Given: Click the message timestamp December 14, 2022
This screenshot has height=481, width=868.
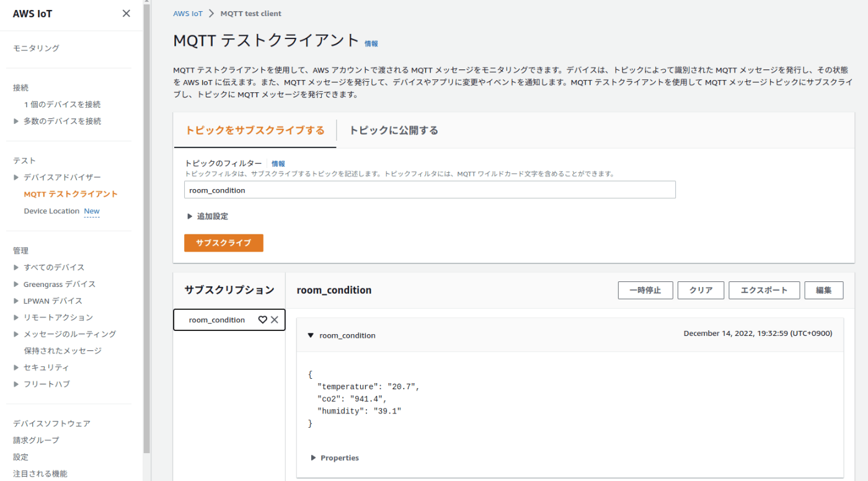Looking at the screenshot, I should (x=758, y=333).
